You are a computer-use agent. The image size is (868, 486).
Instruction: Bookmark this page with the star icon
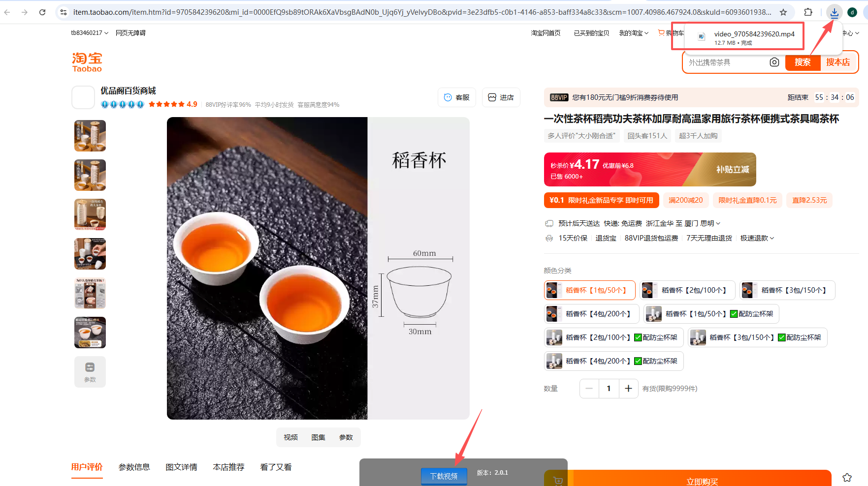point(783,12)
